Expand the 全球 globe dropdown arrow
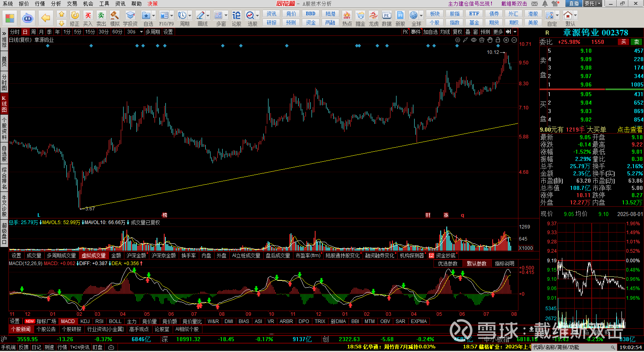Viewport: 644px width, 352px height. coord(421,16)
